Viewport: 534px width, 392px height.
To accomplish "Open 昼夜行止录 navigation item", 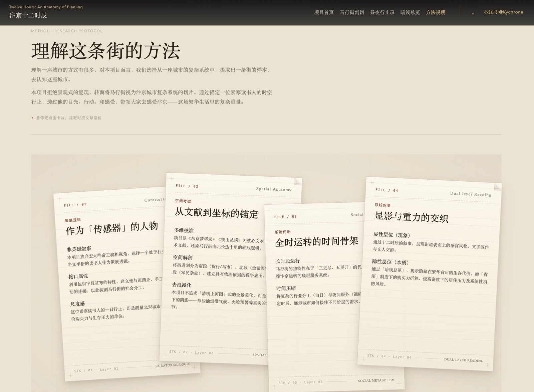I will point(382,12).
